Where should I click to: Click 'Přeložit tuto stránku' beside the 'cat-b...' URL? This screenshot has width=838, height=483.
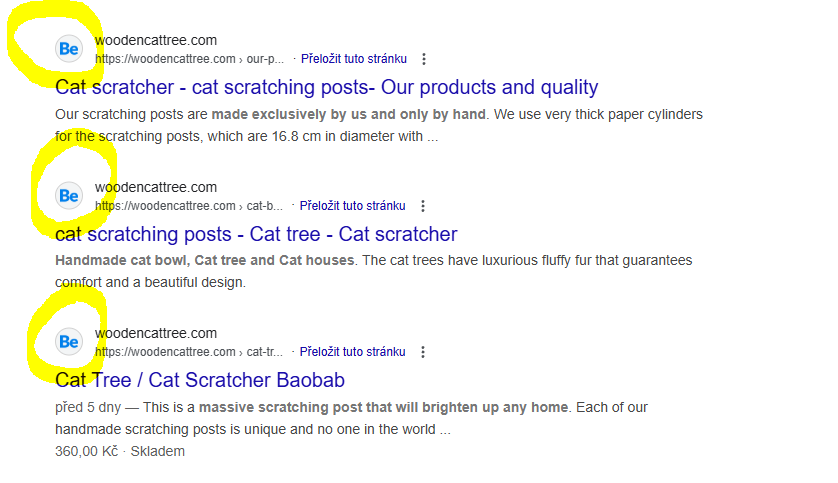(x=353, y=206)
